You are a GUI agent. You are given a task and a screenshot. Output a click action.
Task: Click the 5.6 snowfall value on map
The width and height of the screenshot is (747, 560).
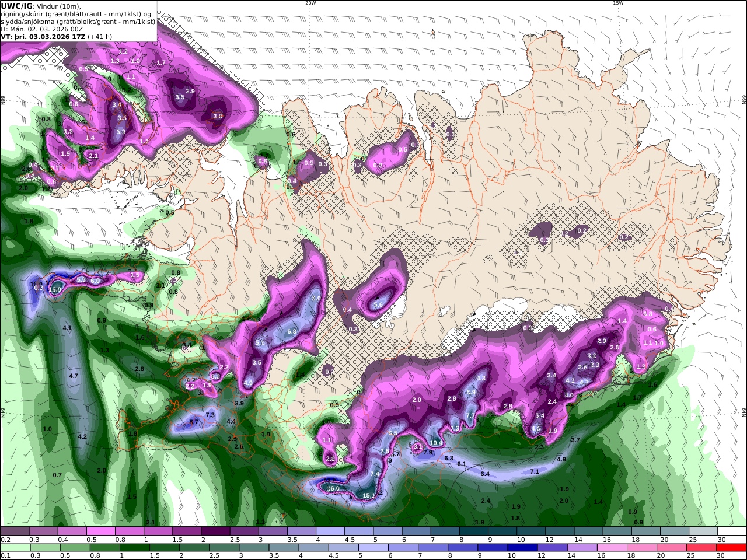[378, 305]
